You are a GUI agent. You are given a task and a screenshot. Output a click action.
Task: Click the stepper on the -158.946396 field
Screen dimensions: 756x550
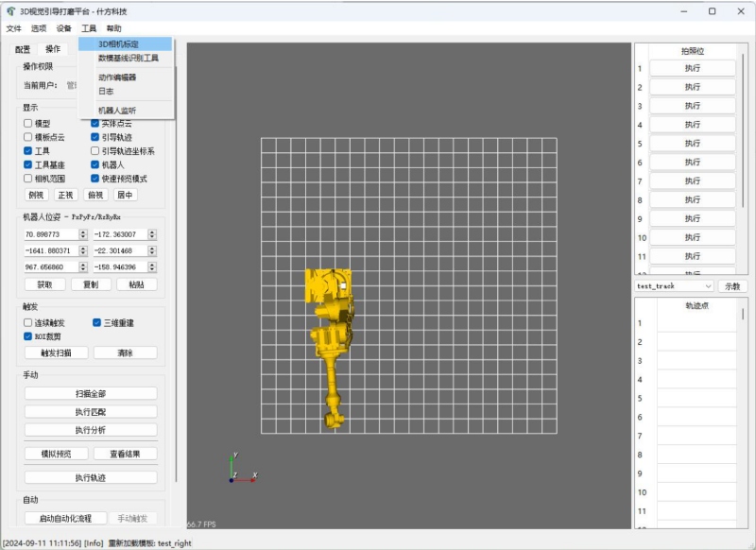[x=152, y=266]
